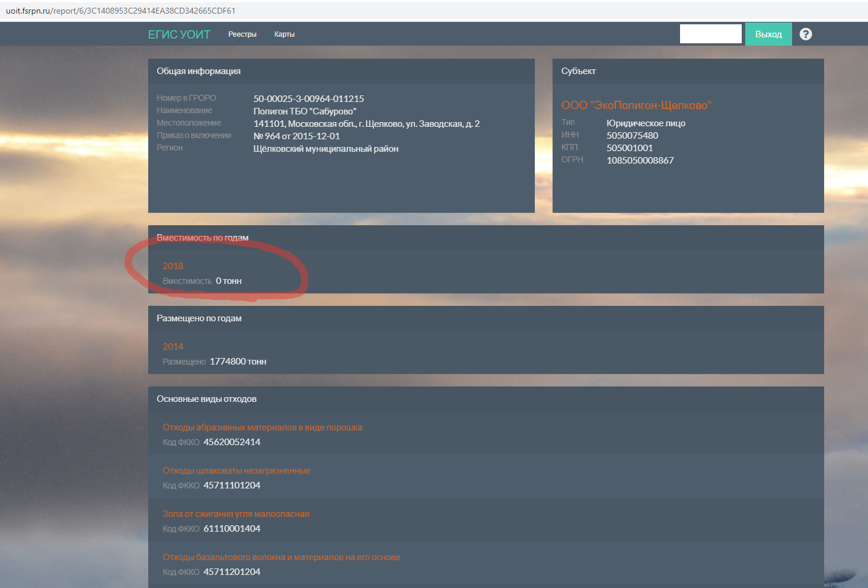Click the browser URL address bar
Viewport: 868px width, 588px height.
415,11
